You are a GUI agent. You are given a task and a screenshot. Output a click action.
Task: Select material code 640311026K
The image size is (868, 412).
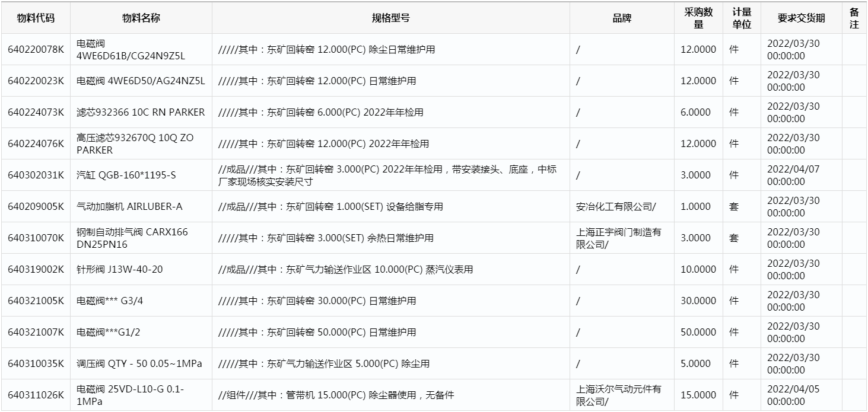click(36, 395)
